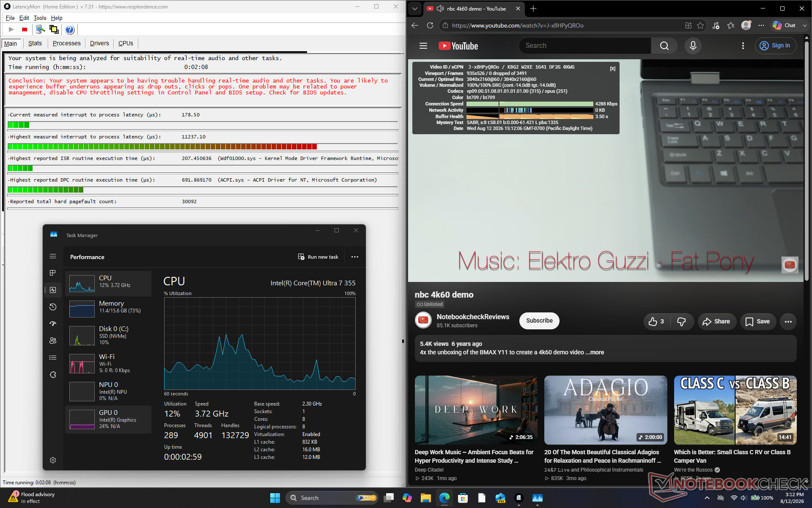Select the Memory performance entry
Screen dimensions: 812x508
coord(109,309)
